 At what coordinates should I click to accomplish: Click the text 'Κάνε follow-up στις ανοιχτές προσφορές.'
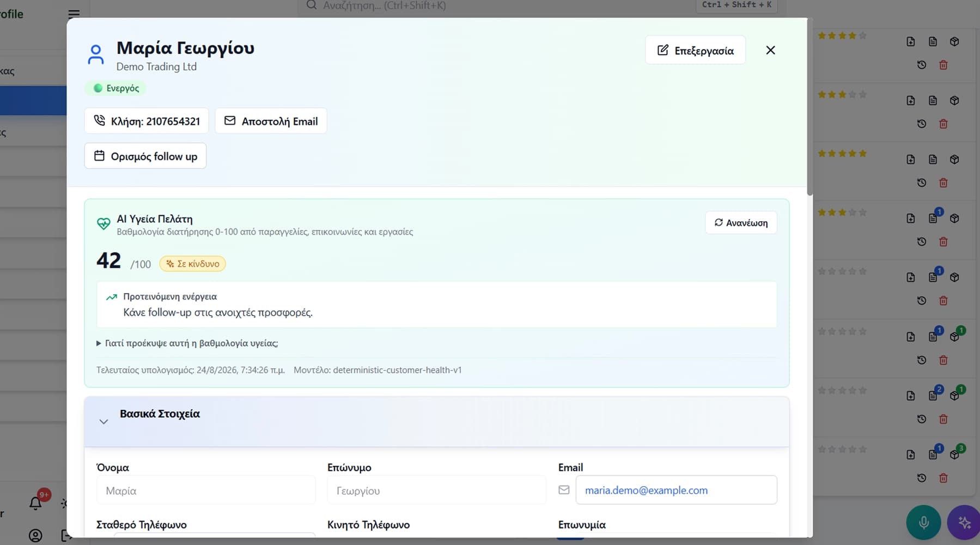[x=218, y=312]
